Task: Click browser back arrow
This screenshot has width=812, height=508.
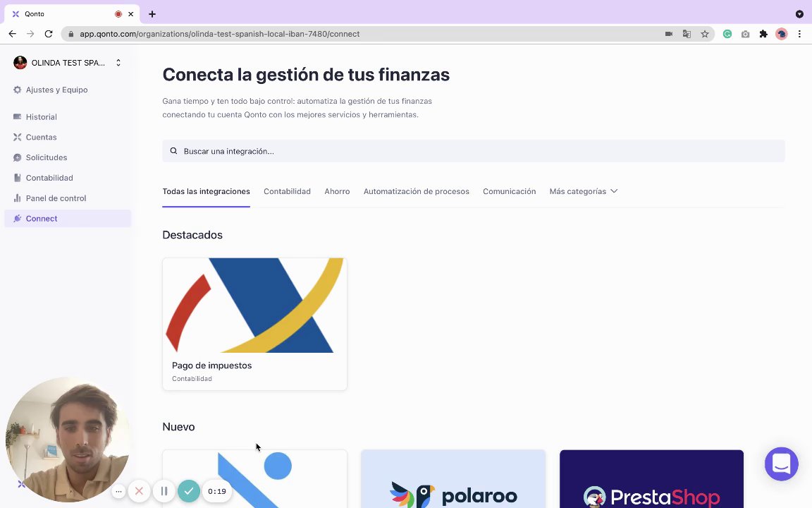Action: coord(13,34)
